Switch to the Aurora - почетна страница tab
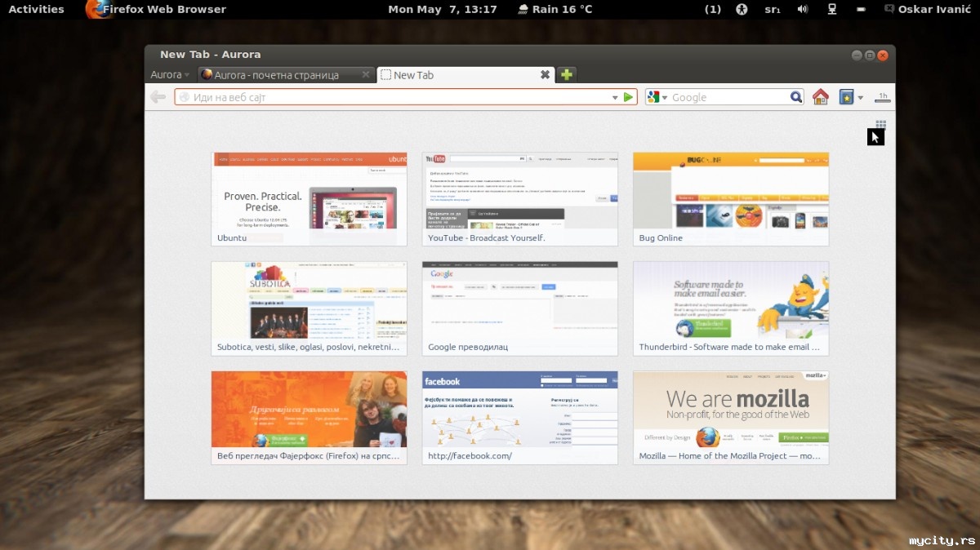The height and width of the screenshot is (550, 980). pyautogui.click(x=286, y=75)
